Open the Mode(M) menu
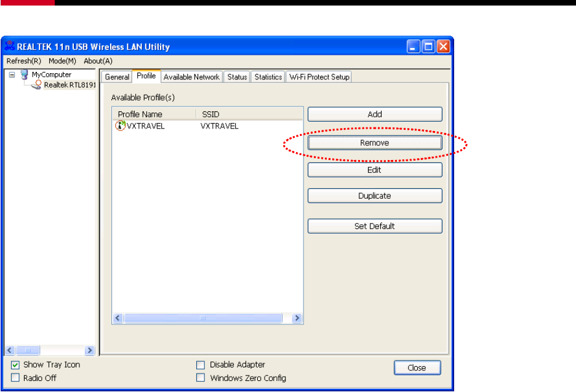Image resolution: width=576 pixels, height=392 pixels. (62, 61)
